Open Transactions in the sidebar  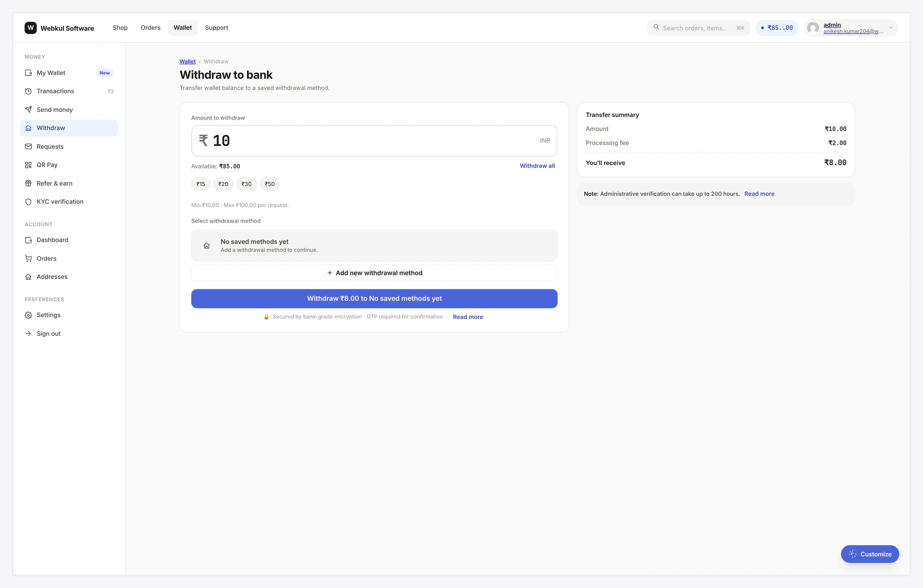coord(69,91)
